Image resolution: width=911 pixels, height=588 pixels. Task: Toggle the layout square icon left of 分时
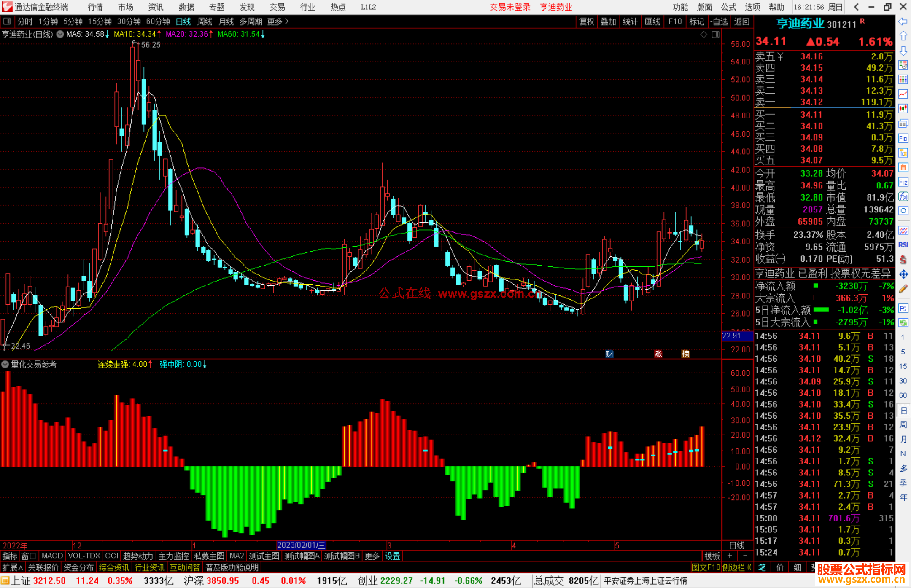point(7,21)
